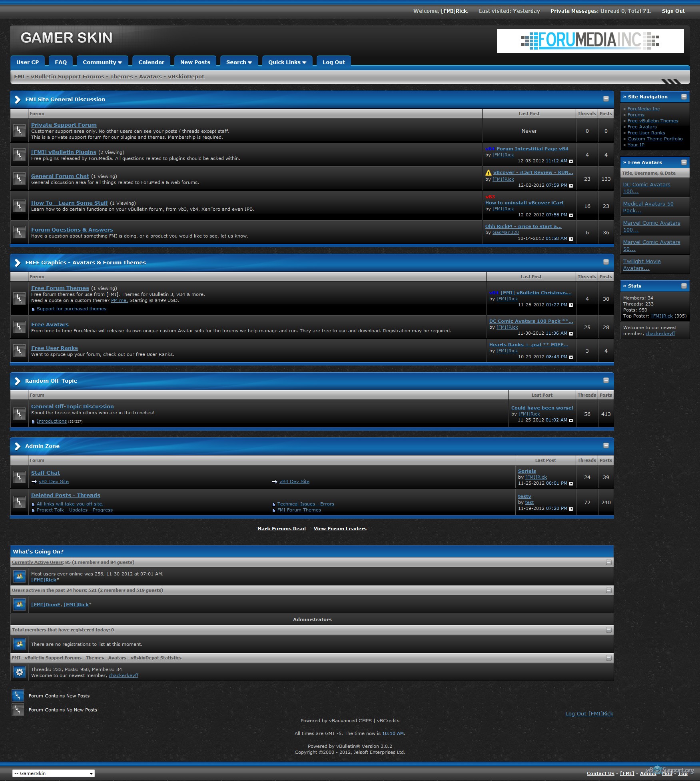This screenshot has height=781, width=700.
Task: Collapse the Currently Active Users section
Action: point(609,562)
